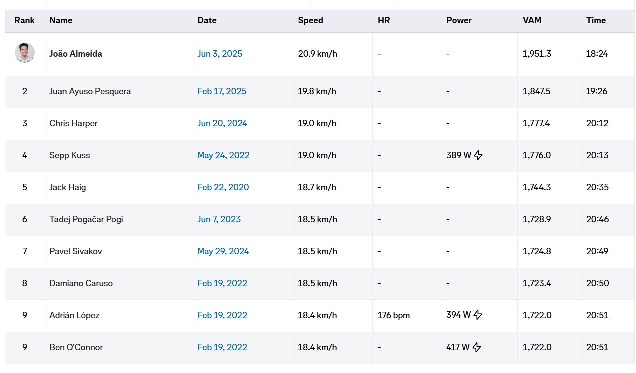
Task: Click João Almeida's profile avatar
Action: tap(25, 53)
